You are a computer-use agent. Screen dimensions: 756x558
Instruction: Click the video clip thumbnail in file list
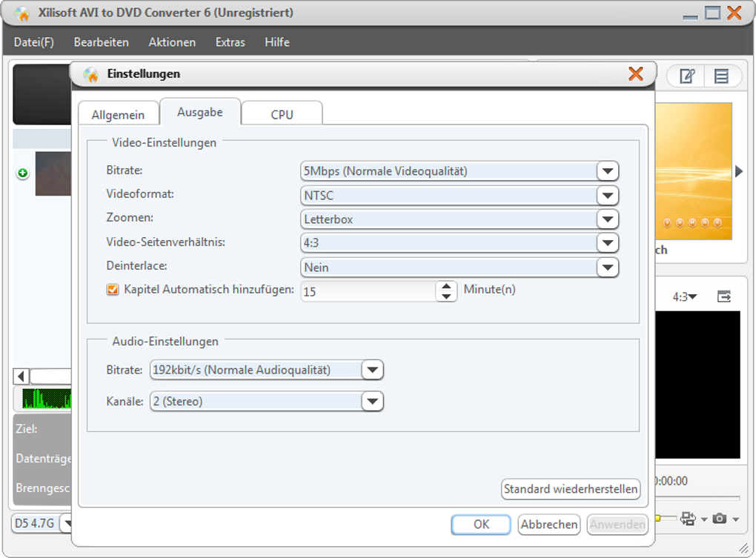click(x=53, y=173)
